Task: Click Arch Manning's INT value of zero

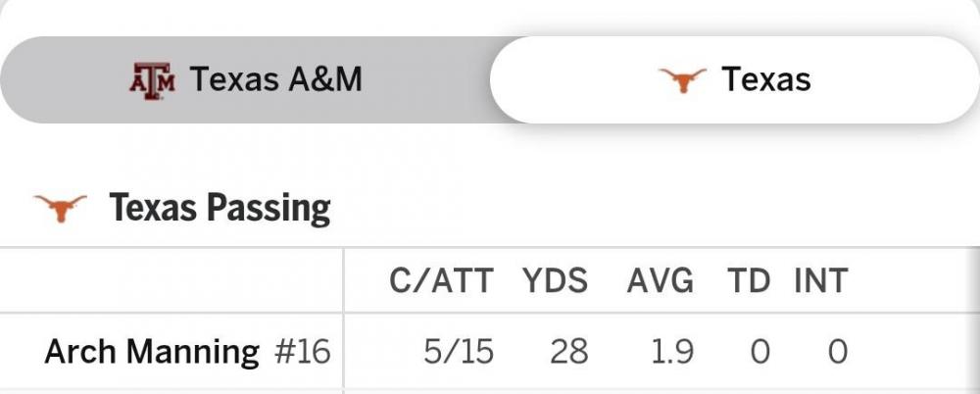Action: [836, 351]
